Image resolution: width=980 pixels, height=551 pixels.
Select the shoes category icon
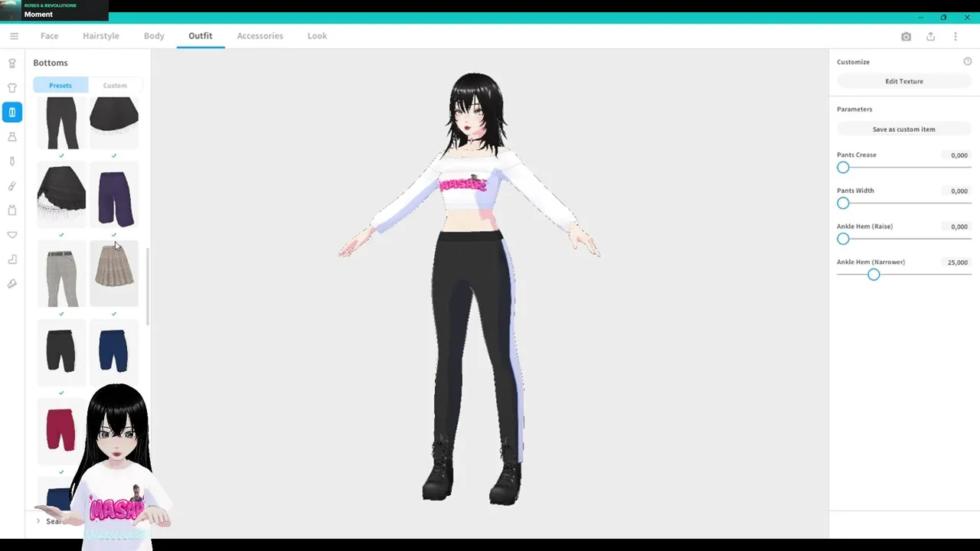click(12, 284)
